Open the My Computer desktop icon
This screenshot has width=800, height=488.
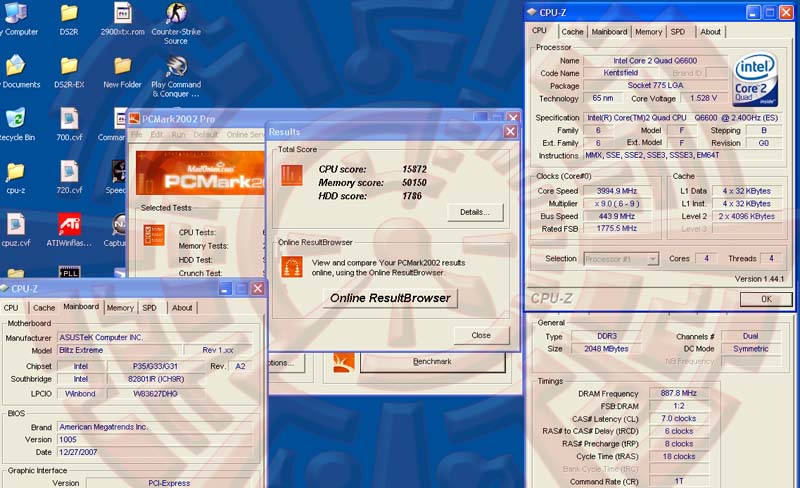tap(15, 13)
